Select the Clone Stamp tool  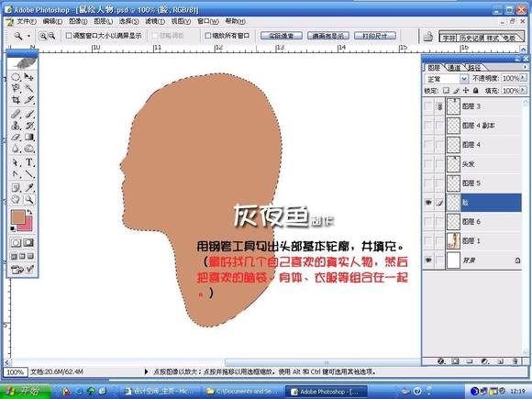(16, 126)
